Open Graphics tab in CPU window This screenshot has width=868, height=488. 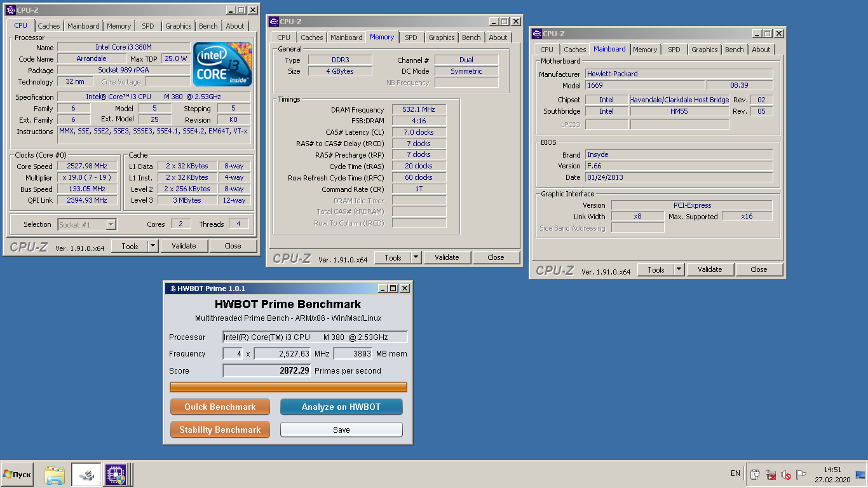178,26
